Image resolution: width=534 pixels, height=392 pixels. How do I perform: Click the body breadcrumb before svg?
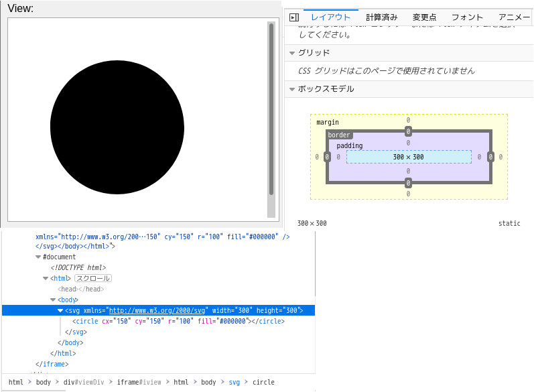pos(208,382)
